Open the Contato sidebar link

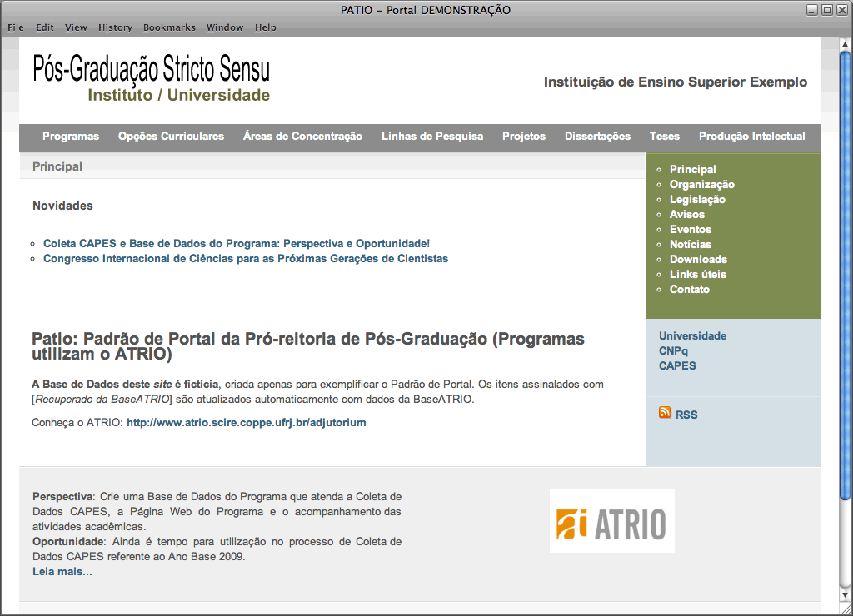689,290
